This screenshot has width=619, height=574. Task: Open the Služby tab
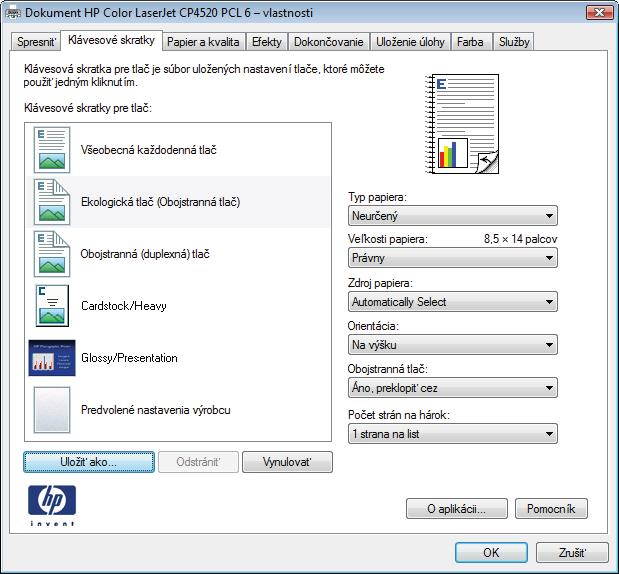click(x=514, y=42)
